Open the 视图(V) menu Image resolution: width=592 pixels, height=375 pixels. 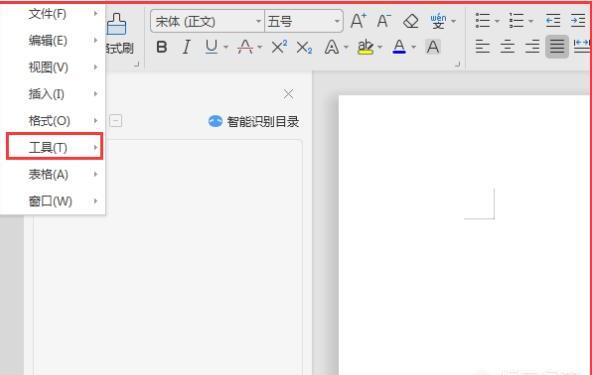coord(53,67)
